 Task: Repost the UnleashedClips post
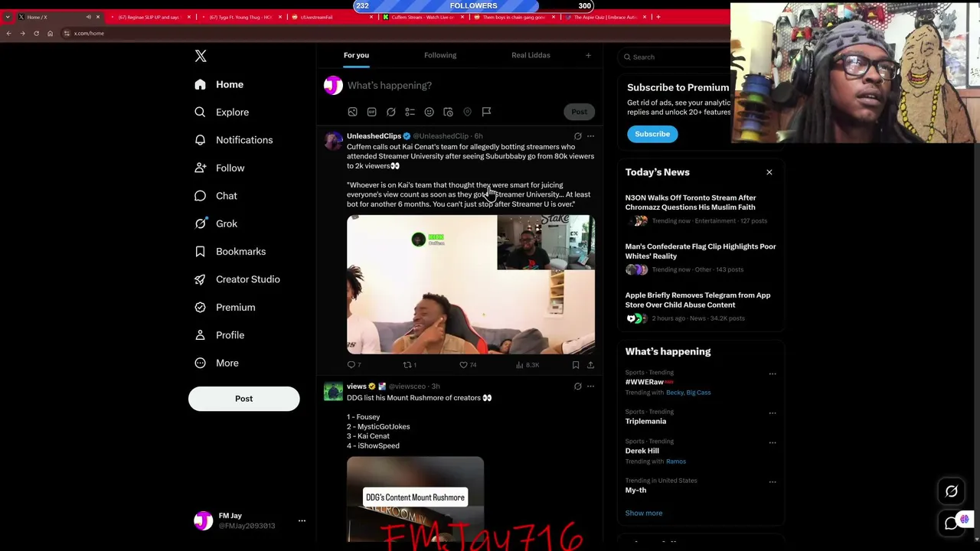point(410,365)
